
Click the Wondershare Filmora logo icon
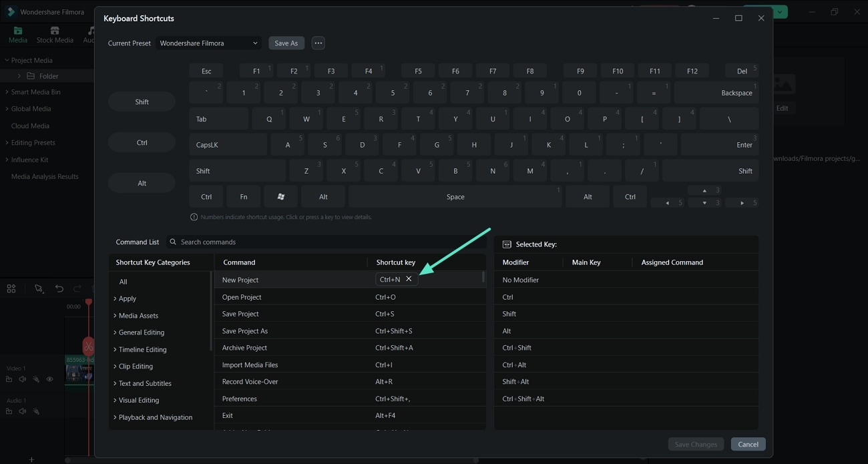point(11,12)
